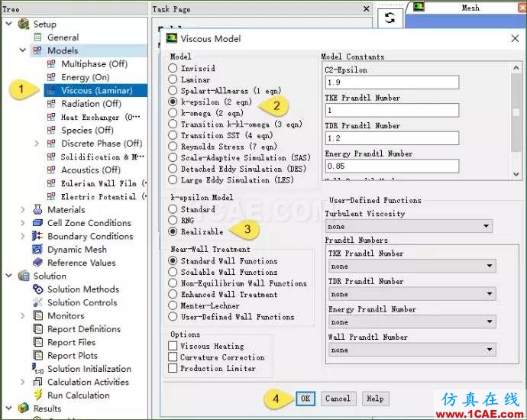Screen dimensions: 527x420
Task: Open the TKE Prandtl Number UDF dropdown
Action: (x=412, y=266)
